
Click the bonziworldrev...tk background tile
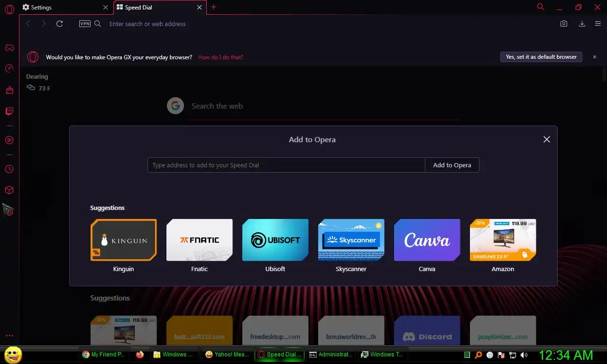pyautogui.click(x=351, y=330)
